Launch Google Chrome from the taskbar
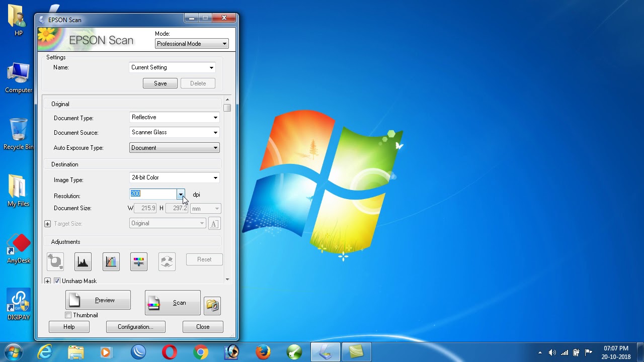Image resolution: width=644 pixels, height=362 pixels. [x=200, y=352]
